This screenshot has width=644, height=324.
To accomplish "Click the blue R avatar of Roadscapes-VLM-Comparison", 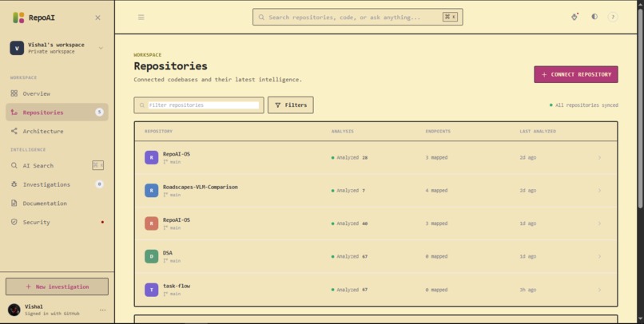I will (152, 190).
